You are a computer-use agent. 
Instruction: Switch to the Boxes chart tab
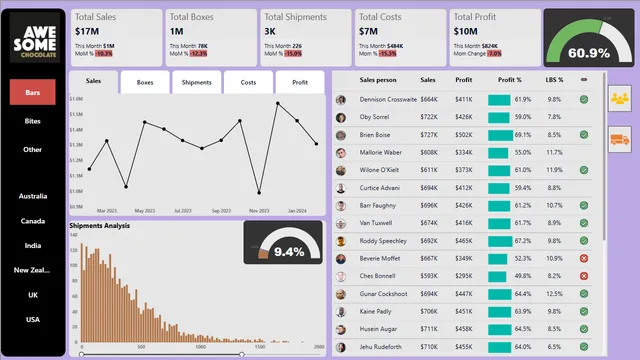click(145, 82)
